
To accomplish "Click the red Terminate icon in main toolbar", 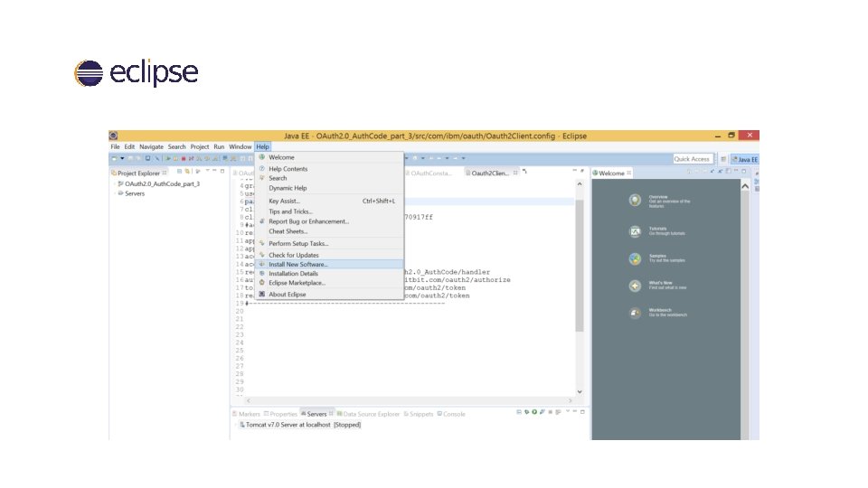I will (x=184, y=159).
